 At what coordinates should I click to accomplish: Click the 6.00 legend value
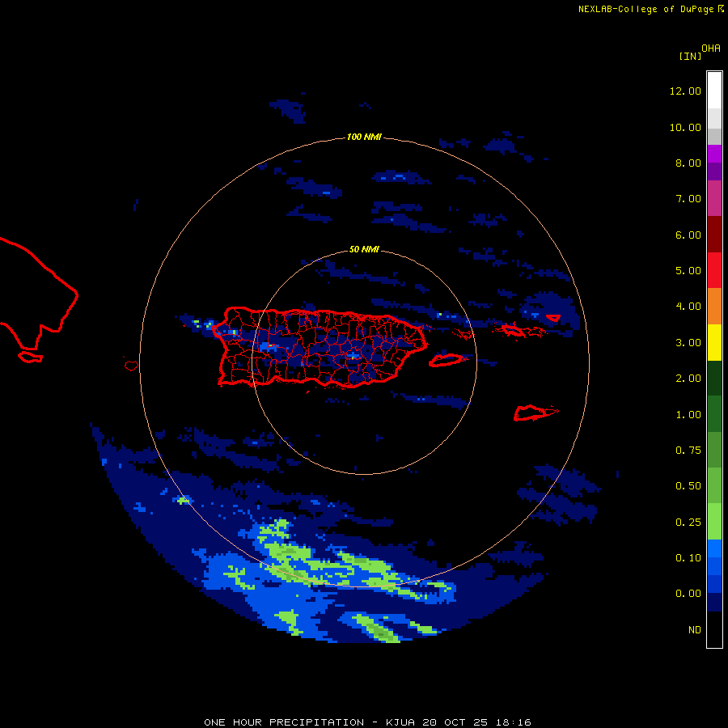click(688, 235)
